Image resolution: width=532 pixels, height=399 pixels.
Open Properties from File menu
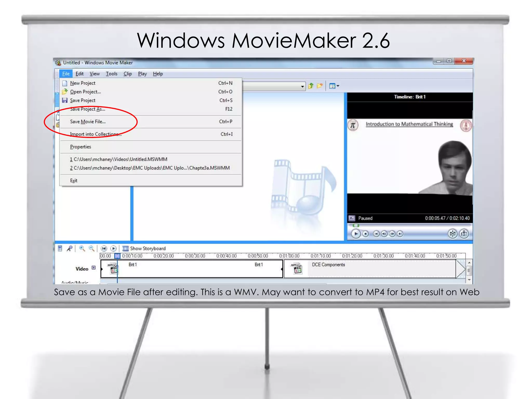[151, 147]
